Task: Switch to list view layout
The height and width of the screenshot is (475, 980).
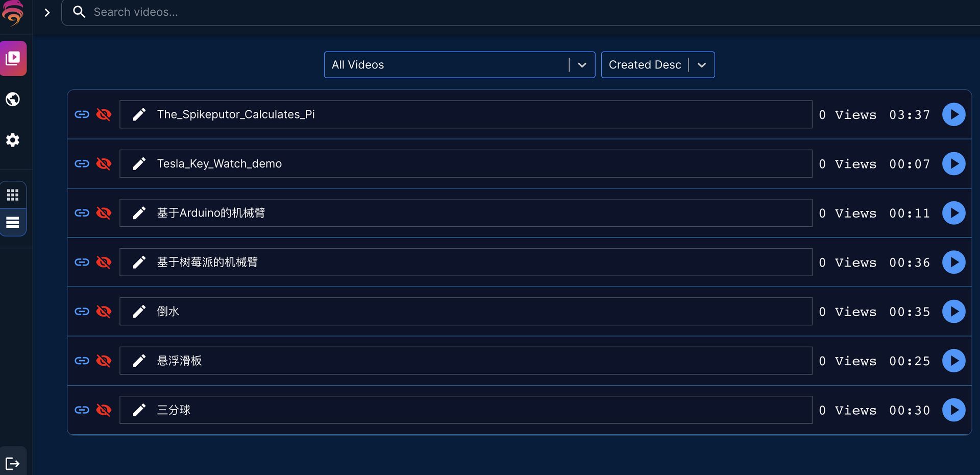Action: 13,223
